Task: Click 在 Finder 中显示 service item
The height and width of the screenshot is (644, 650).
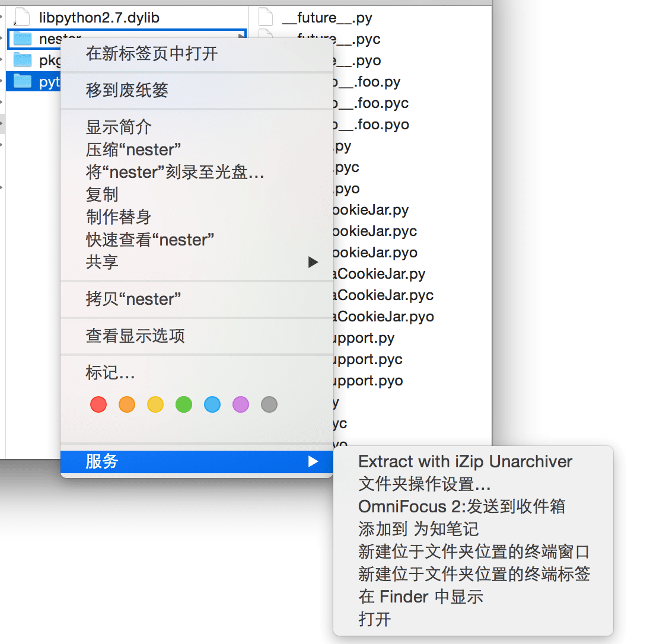Action: (420, 597)
